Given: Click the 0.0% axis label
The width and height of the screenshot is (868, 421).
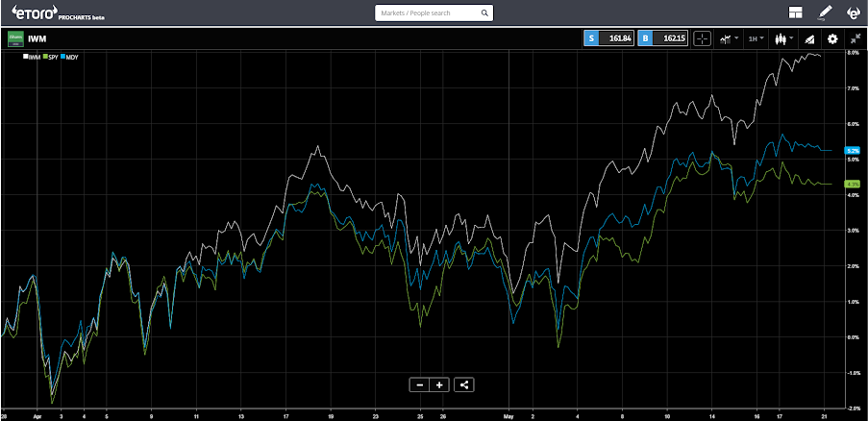Looking at the screenshot, I should (x=853, y=337).
